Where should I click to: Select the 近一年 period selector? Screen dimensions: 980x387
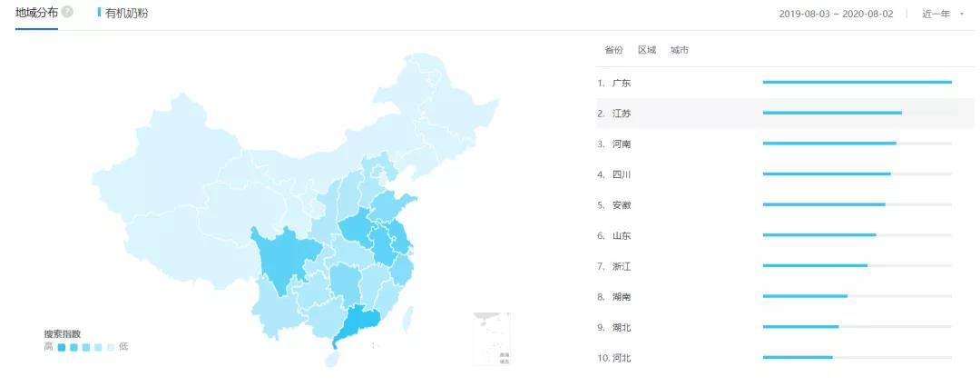[x=942, y=14]
